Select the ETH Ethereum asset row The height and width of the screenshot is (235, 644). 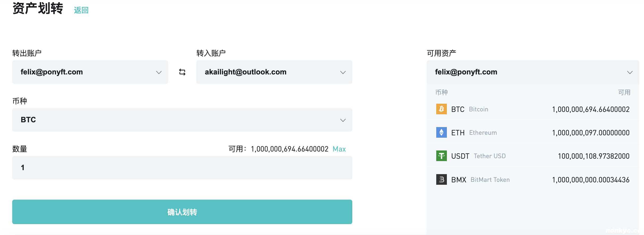(x=532, y=133)
